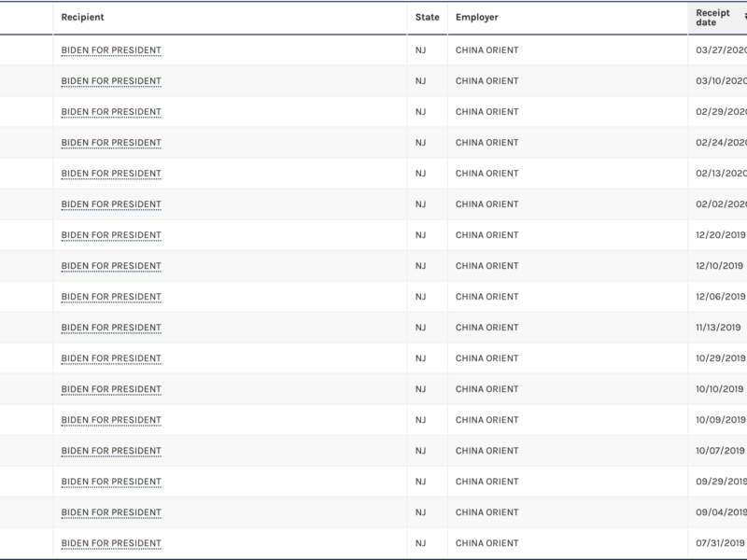
Task: Click the Employer column header
Action: point(476,18)
